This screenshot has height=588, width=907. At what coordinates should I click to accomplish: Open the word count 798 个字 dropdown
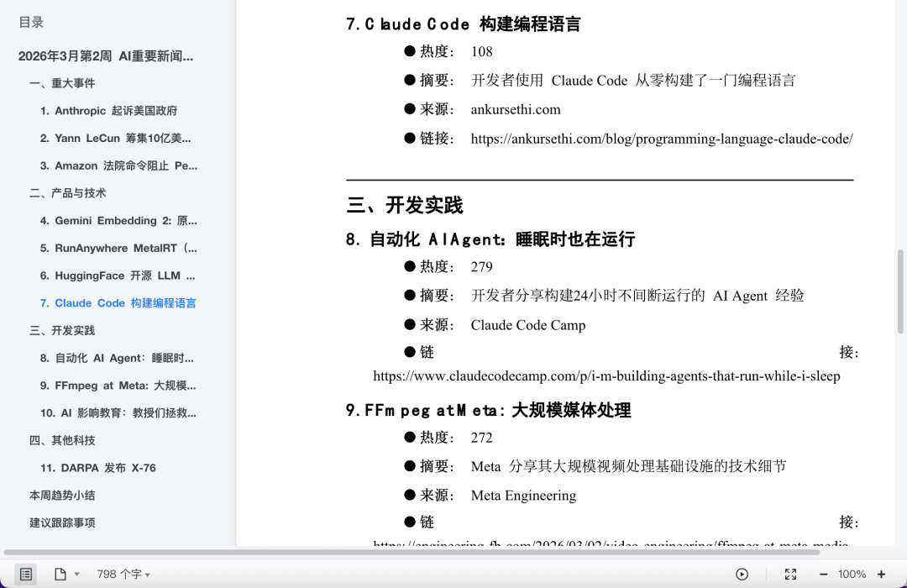(x=123, y=574)
